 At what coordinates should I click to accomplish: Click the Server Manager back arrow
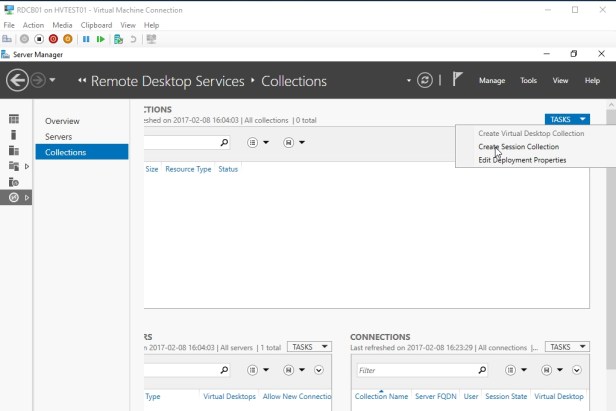click(17, 80)
